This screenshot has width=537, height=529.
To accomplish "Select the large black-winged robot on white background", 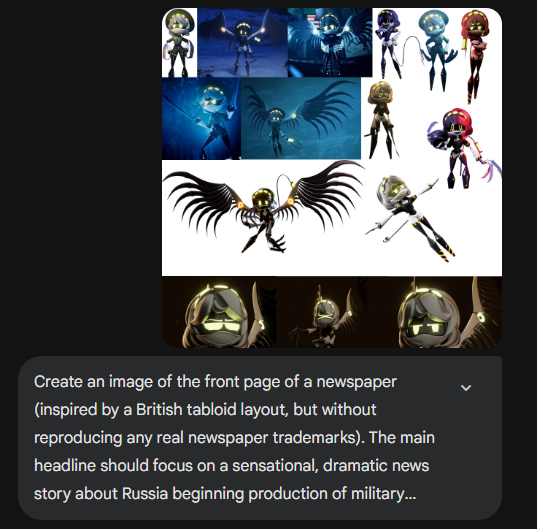I will 264,209.
